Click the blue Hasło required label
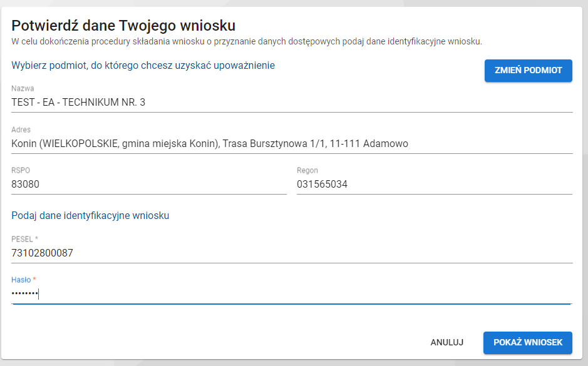The height and width of the screenshot is (366, 588). tap(24, 280)
